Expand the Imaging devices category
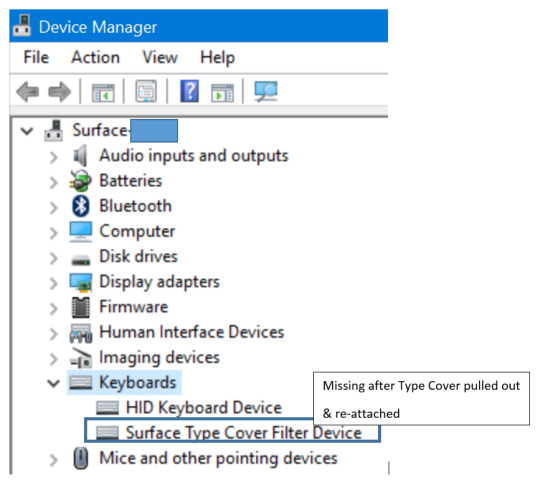The height and width of the screenshot is (482, 540). (x=54, y=359)
